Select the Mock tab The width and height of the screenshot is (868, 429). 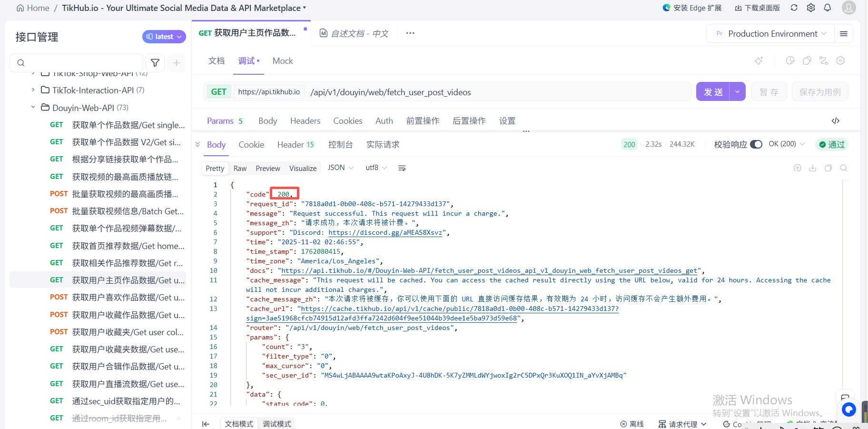283,61
